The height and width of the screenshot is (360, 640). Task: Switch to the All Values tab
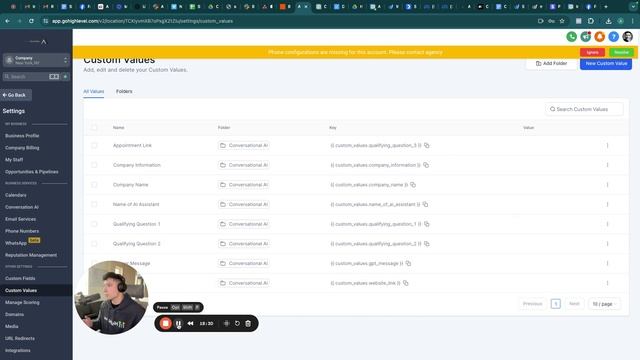click(93, 91)
